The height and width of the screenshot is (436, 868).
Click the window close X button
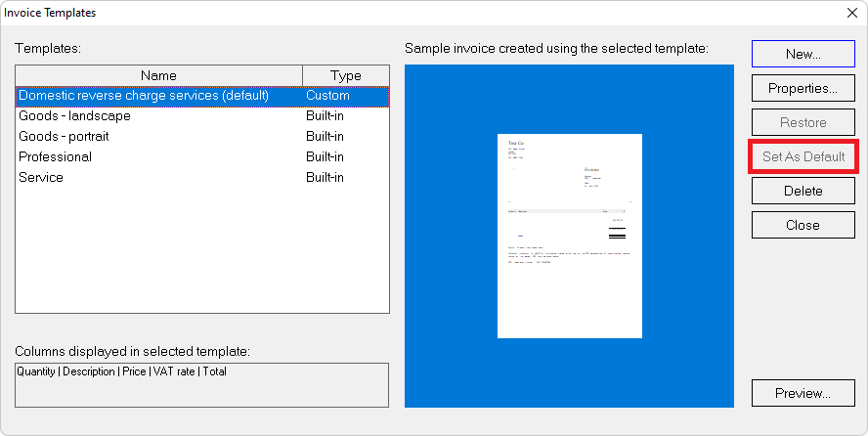coord(850,13)
